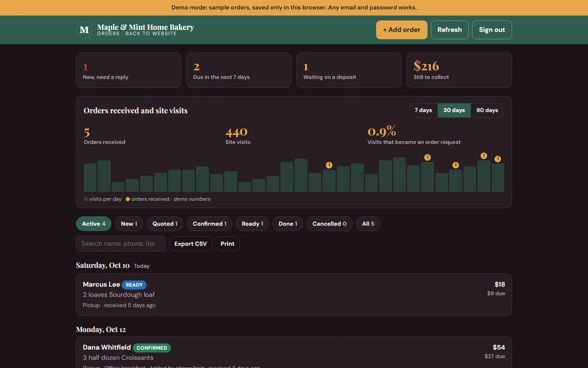Open Dana Whitfield's Croissants order

tap(294, 352)
